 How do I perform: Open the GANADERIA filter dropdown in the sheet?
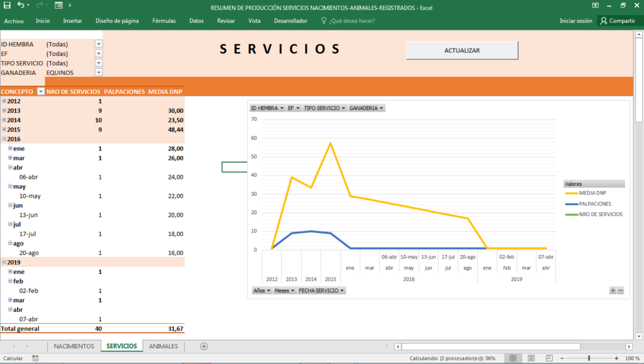(x=98, y=72)
